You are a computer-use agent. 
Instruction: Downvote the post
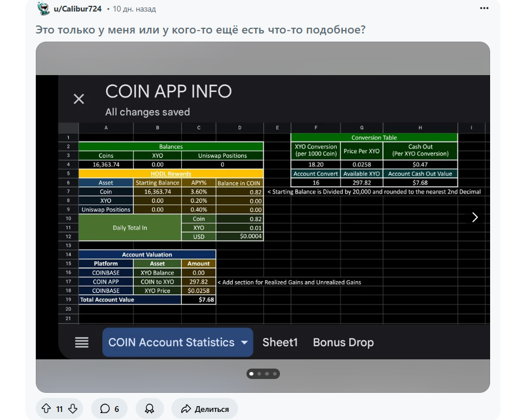click(73, 408)
